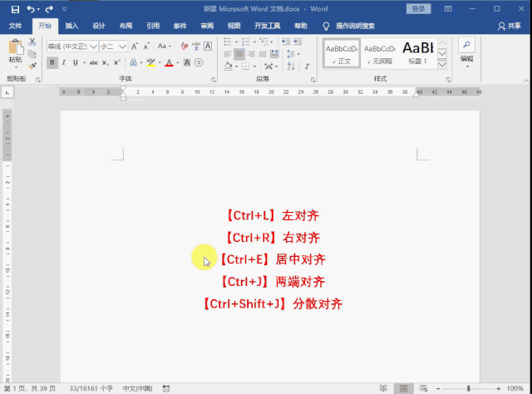Redo the last action

49,9
